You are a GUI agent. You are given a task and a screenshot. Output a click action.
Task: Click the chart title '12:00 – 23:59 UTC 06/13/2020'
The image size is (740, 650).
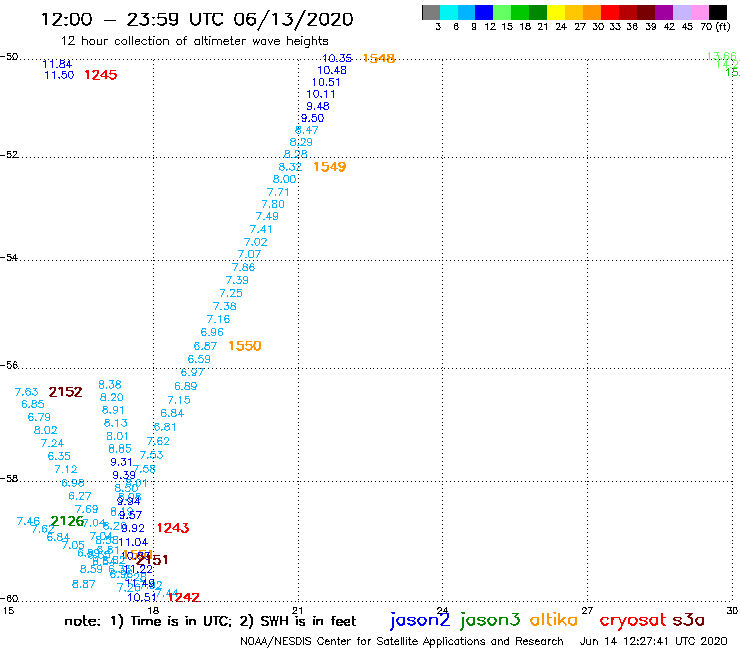197,19
